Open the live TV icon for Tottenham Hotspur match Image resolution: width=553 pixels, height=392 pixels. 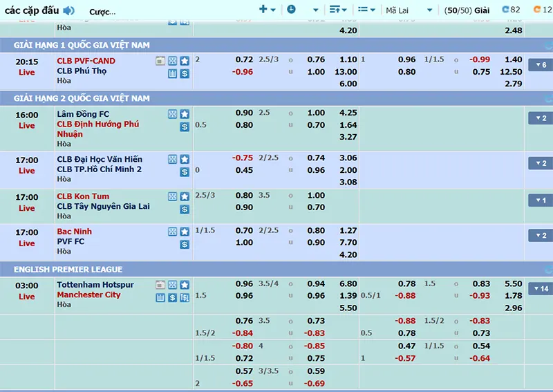click(160, 285)
